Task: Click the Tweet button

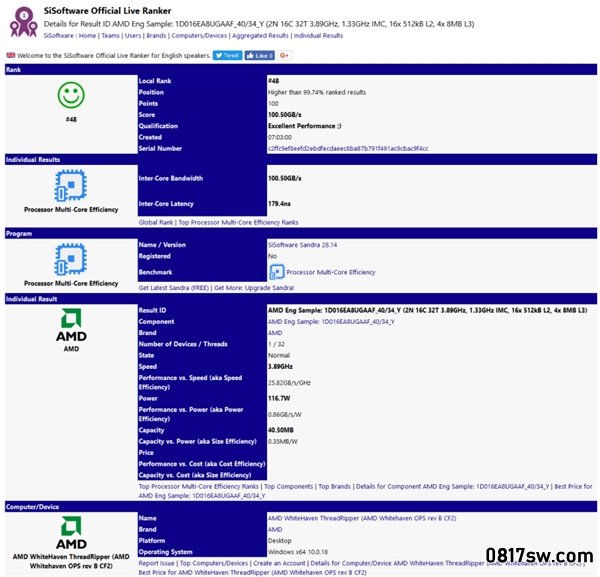Action: point(227,55)
